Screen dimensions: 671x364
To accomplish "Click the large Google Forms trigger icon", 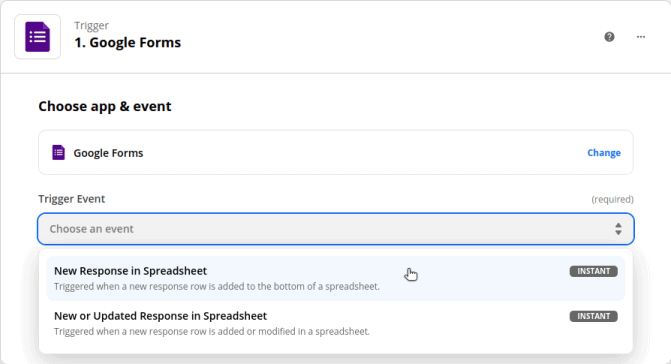I will [38, 37].
